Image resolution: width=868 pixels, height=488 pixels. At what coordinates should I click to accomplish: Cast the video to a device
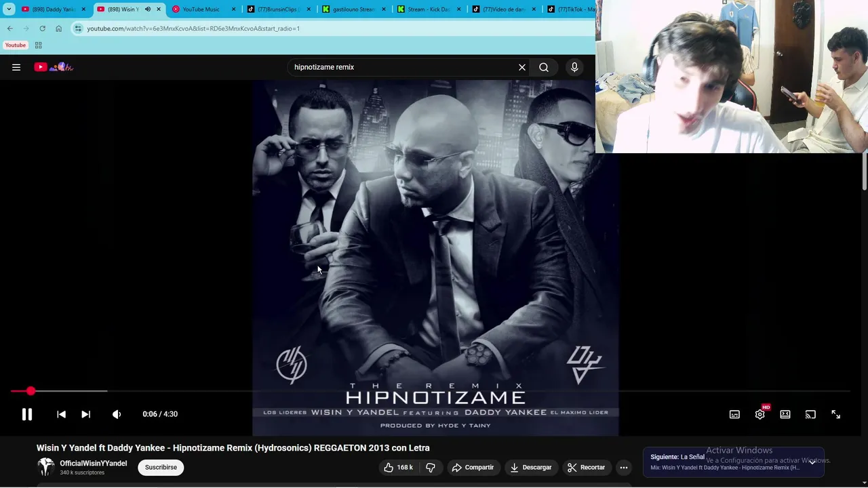(810, 414)
